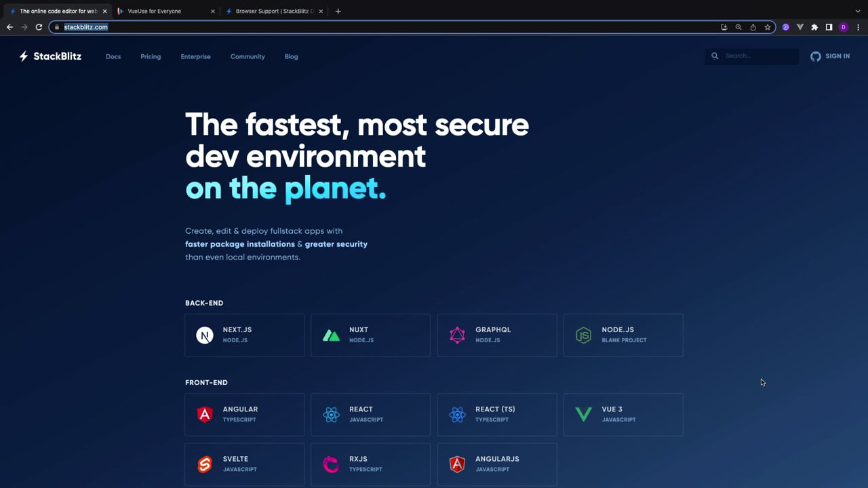Sign in with GitHub

pos(830,56)
